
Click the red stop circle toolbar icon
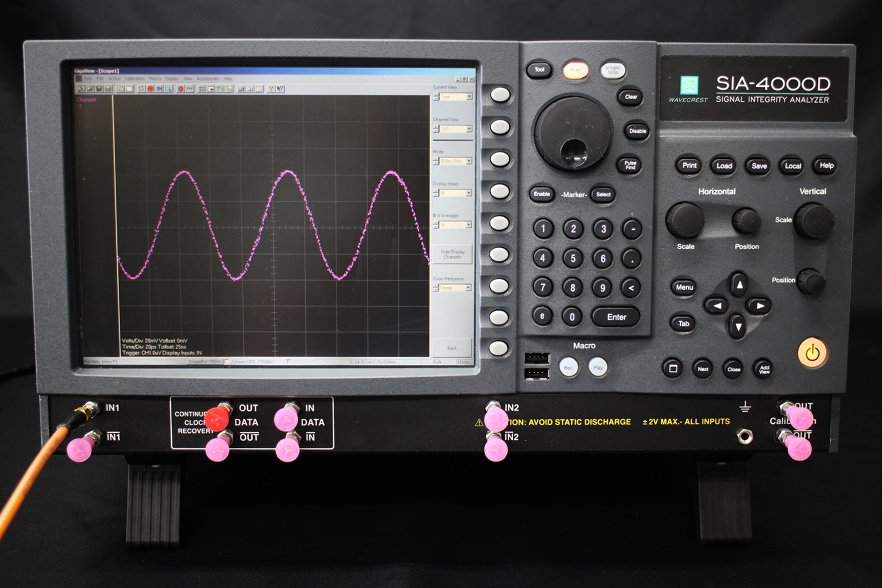pos(150,89)
